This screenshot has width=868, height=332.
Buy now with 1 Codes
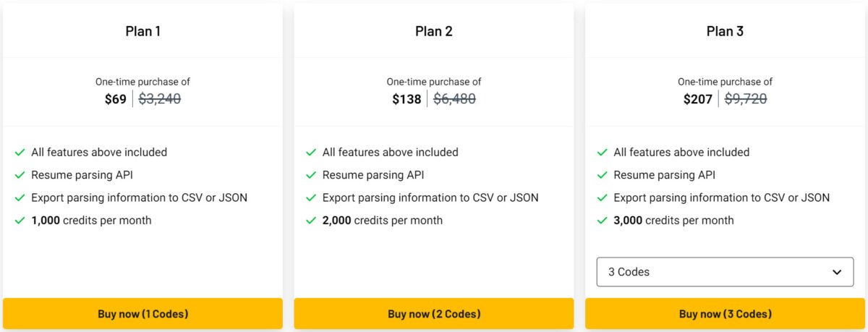point(142,314)
